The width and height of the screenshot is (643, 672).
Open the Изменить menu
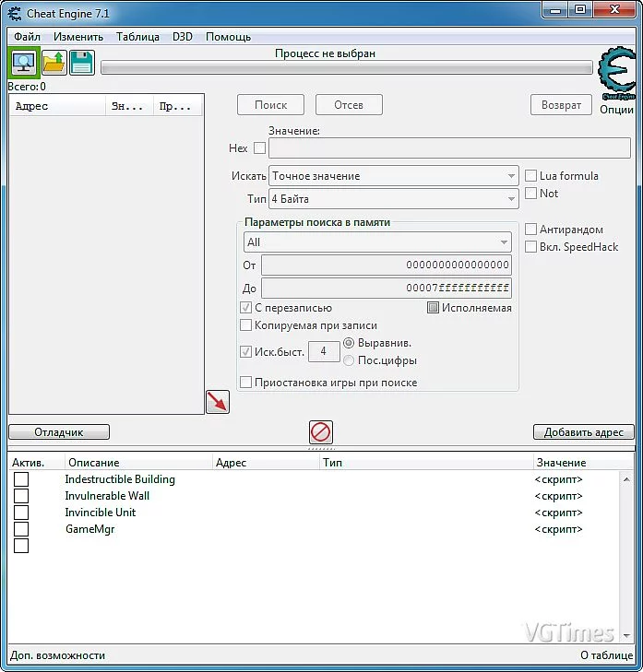click(x=78, y=37)
